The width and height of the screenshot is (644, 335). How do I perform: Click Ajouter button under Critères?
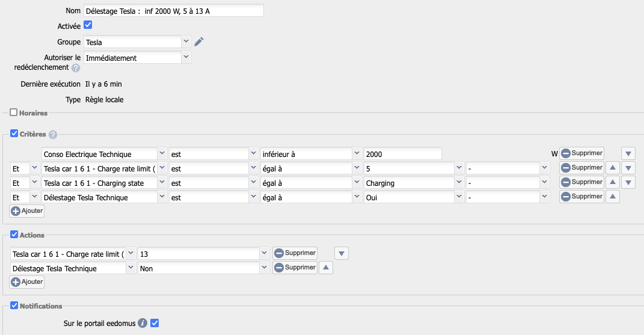[27, 211]
